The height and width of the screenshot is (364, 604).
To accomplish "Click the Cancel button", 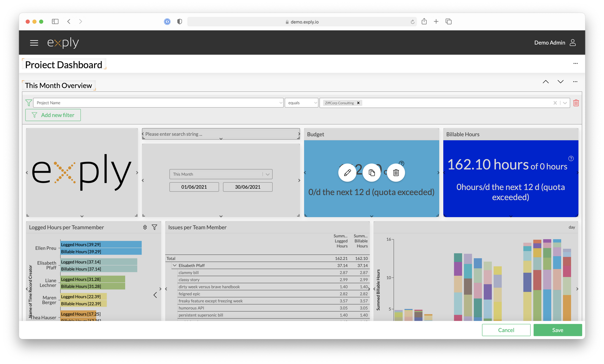I will coord(506,330).
